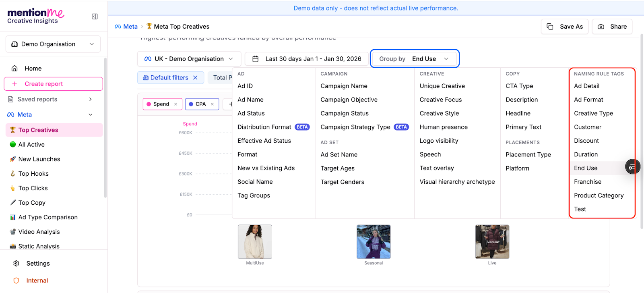Click the Meta breadcrumb link
Image resolution: width=644 pixels, height=293 pixels.
[126, 27]
